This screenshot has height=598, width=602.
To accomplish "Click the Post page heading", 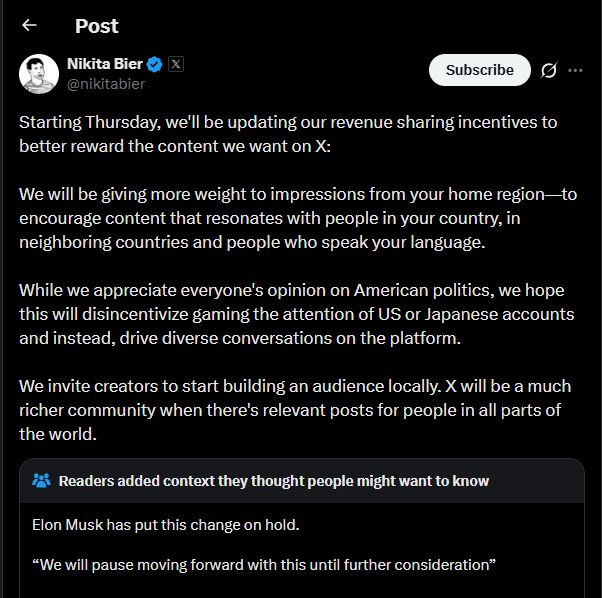I will (96, 25).
